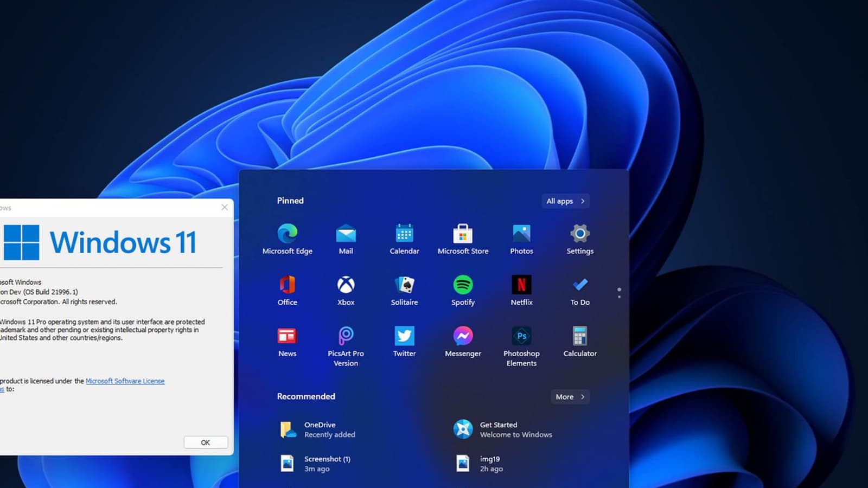Show All apps list
The height and width of the screenshot is (488, 868).
[566, 201]
